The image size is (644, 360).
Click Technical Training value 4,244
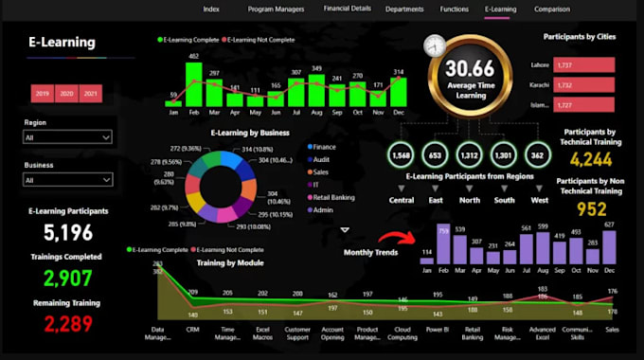pyautogui.click(x=591, y=159)
